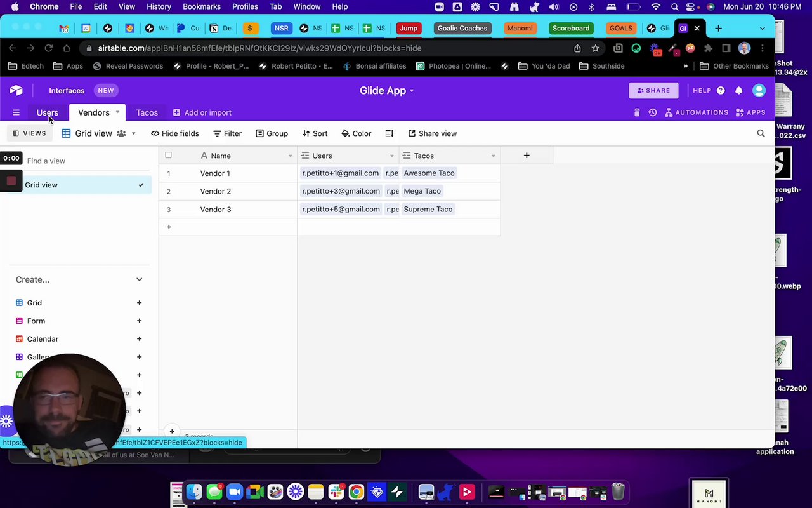Click Add or import table
812x508 pixels.
(x=202, y=112)
